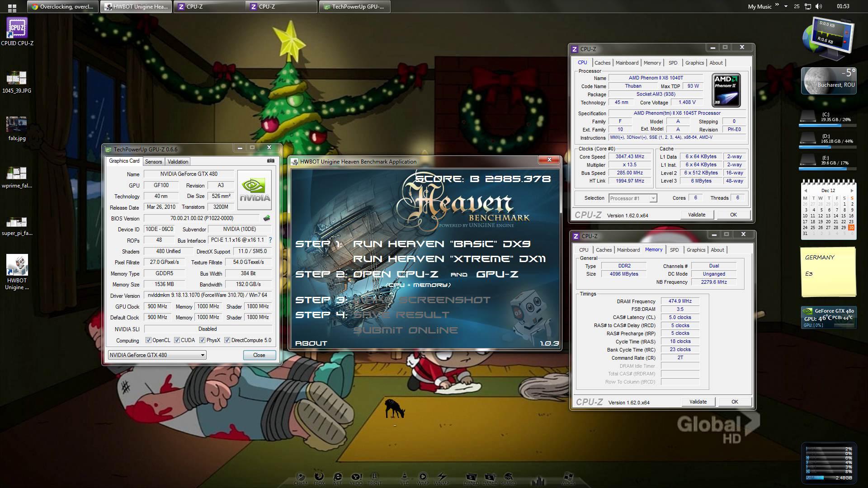Click RUN HEAVEN "BASIC" DX9
Image resolution: width=868 pixels, height=488 pixels.
click(442, 244)
